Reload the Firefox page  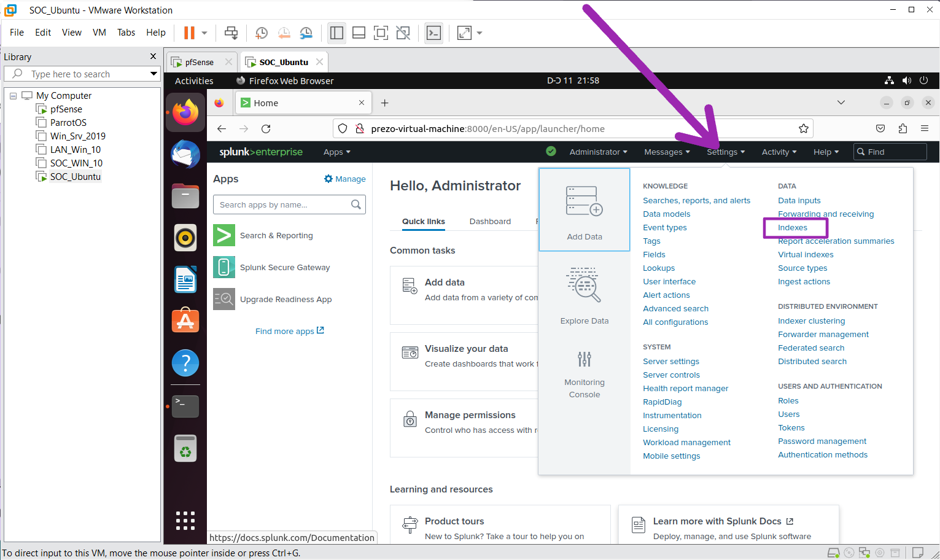tap(266, 128)
